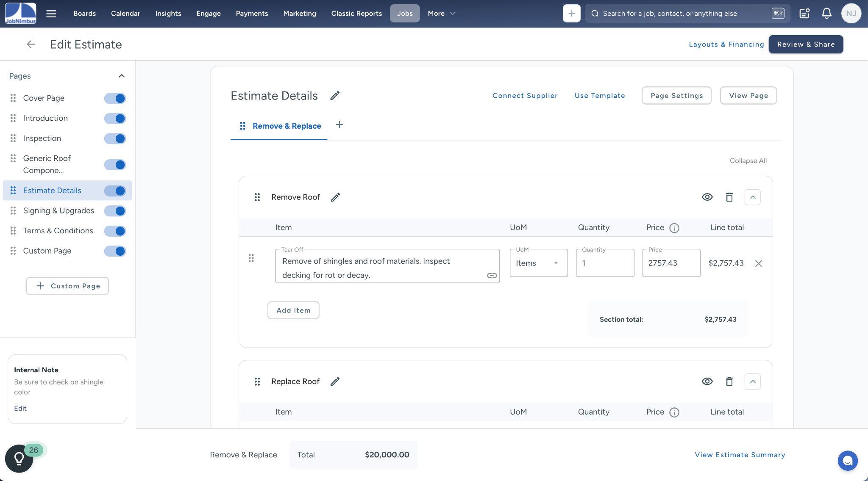The image size is (868, 481).
Task: Collapse the Pages sidebar panel
Action: click(x=122, y=76)
